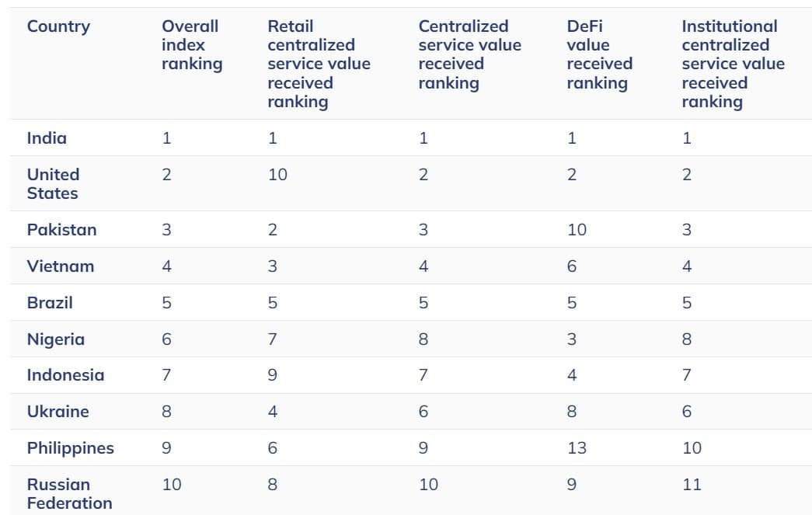Click United States retail ranking value 10
Image resolution: width=812 pixels, height=515 pixels.
(x=277, y=175)
